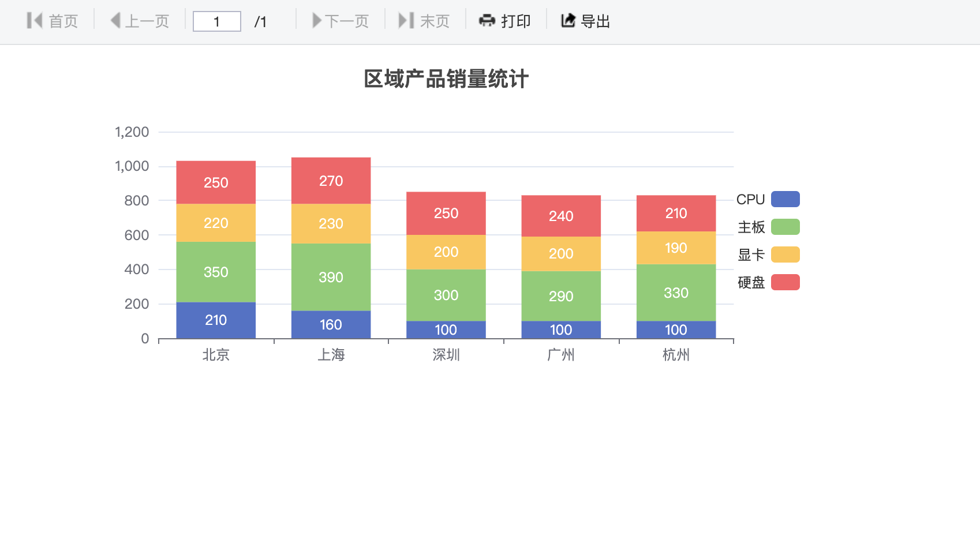The width and height of the screenshot is (980, 554).
Task: Click 打印 label to print report
Action: pos(516,21)
